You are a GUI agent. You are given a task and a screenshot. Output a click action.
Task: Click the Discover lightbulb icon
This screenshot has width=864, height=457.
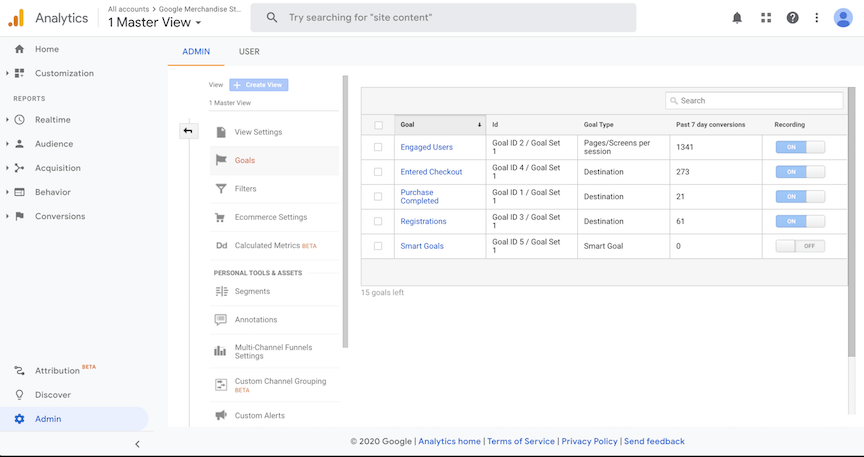19,395
